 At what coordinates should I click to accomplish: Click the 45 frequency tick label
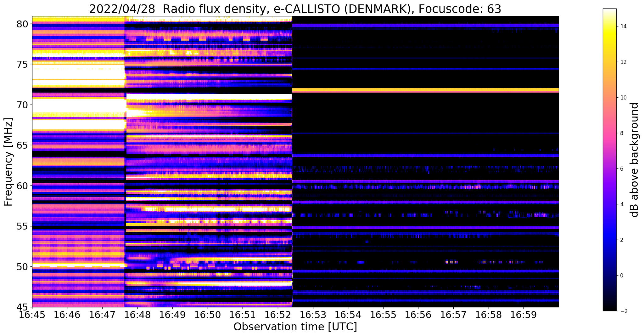22,307
